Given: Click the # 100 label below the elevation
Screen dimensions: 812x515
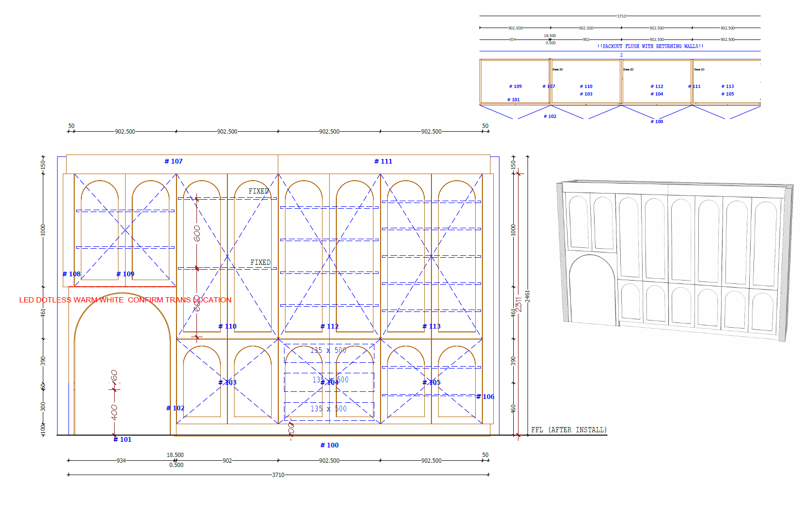Looking at the screenshot, I should (329, 445).
